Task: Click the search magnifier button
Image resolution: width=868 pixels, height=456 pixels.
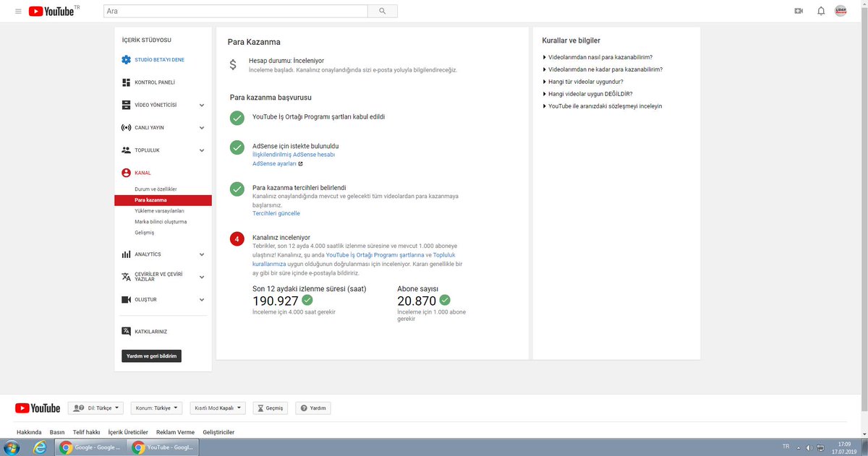Action: click(x=382, y=11)
